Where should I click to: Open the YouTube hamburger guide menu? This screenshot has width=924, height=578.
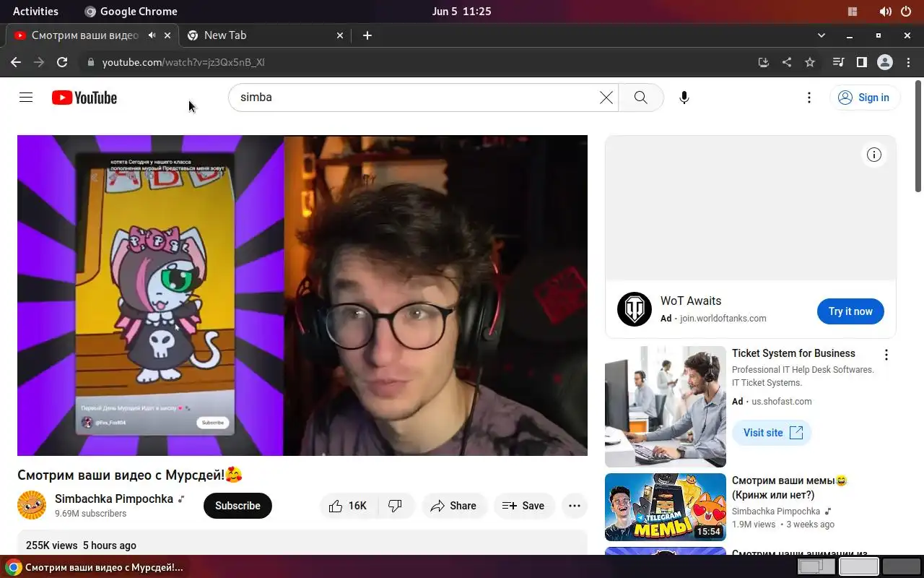(x=26, y=98)
